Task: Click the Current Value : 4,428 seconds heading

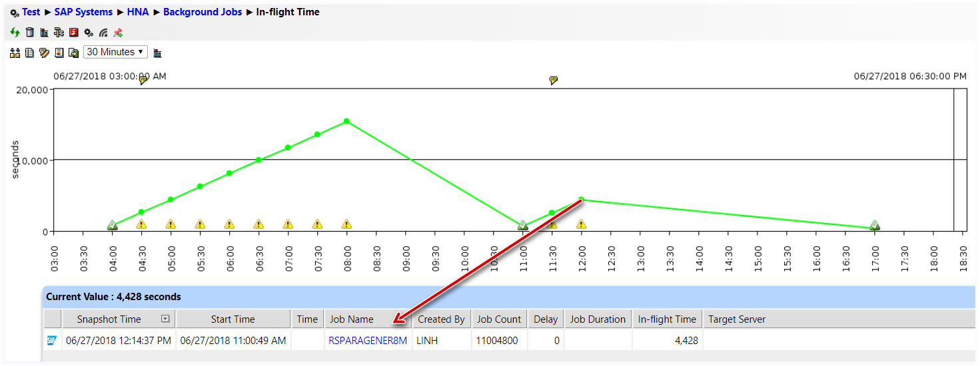Action: [113, 297]
